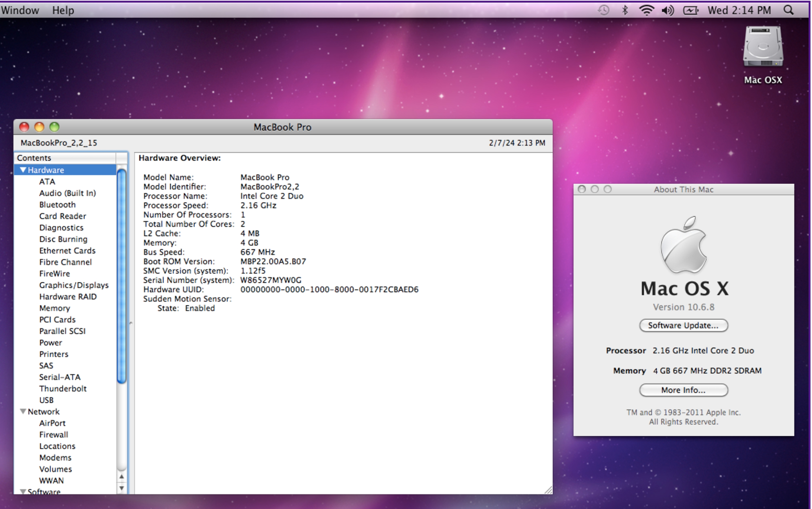Collapse the Hardware disclosure triangle
Viewport: 812px width, 509px height.
click(23, 170)
